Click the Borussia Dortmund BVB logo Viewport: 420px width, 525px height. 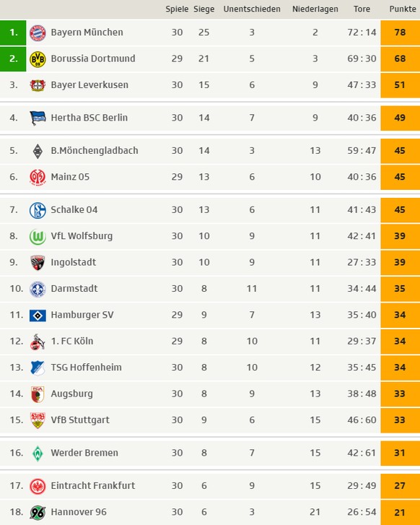(38, 59)
